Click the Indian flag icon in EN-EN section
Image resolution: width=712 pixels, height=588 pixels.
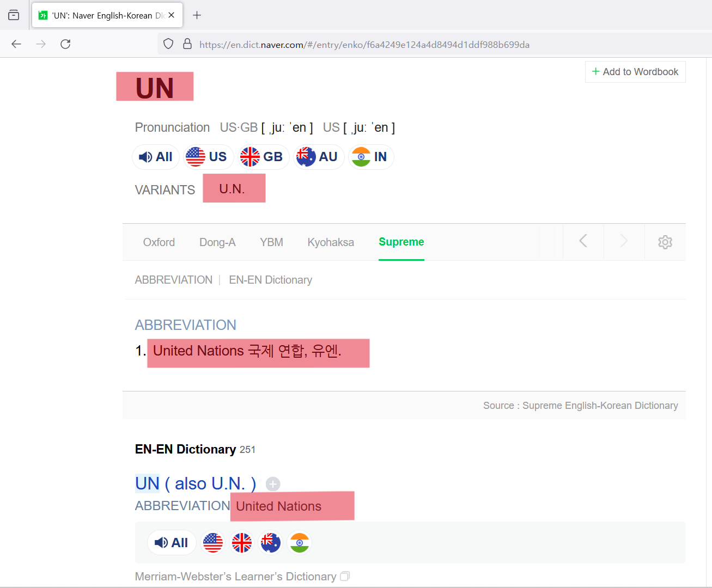pos(300,543)
